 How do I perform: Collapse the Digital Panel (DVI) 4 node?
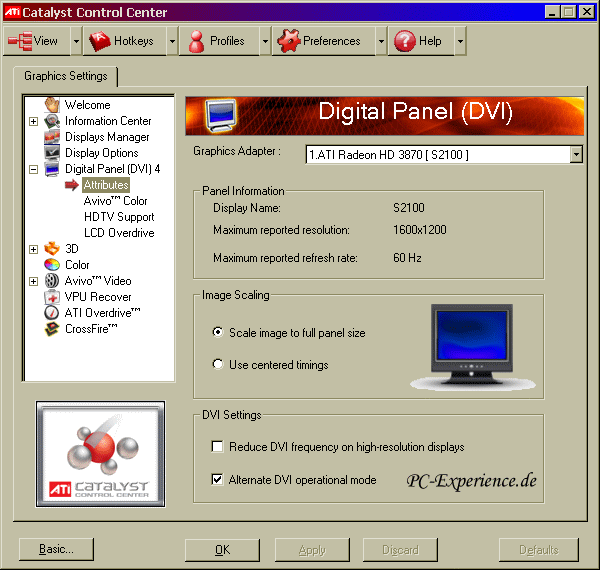click(x=33, y=169)
